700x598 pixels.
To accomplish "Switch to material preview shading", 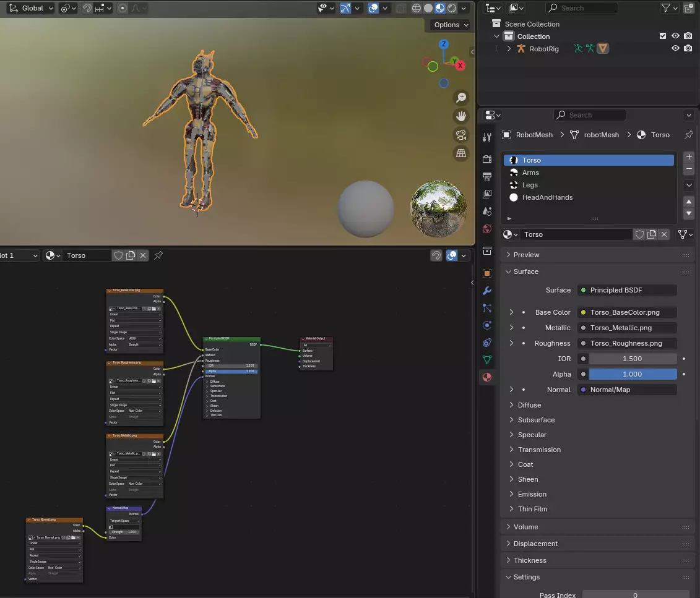I will tap(439, 8).
